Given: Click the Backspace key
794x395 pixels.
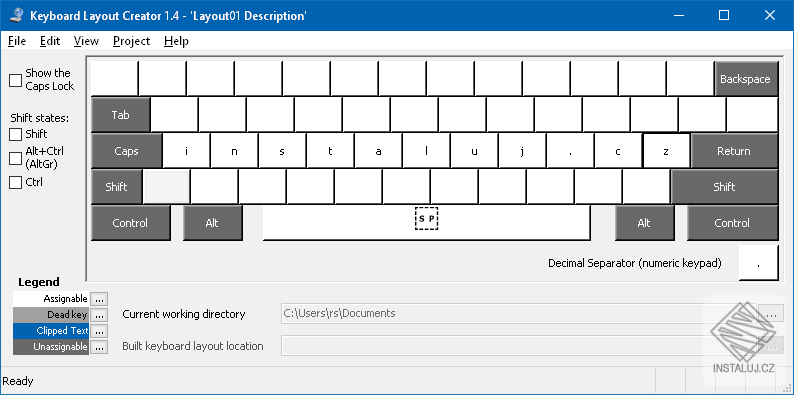Looking at the screenshot, I should pyautogui.click(x=746, y=79).
